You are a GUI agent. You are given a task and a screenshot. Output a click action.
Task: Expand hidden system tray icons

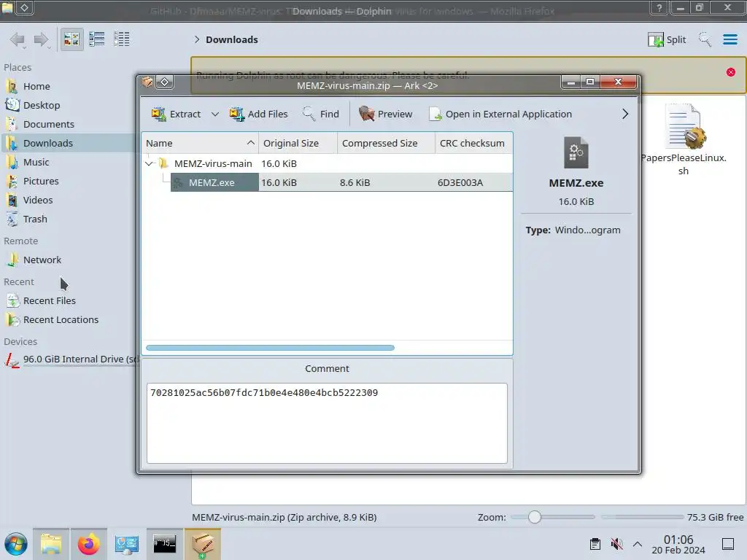pos(638,544)
